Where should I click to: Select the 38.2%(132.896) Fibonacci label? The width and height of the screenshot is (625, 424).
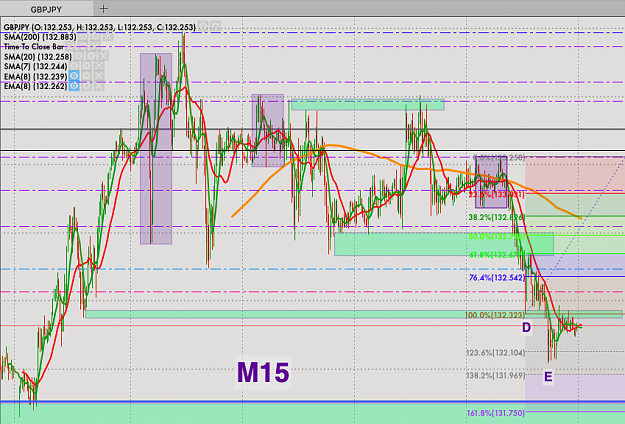point(497,217)
